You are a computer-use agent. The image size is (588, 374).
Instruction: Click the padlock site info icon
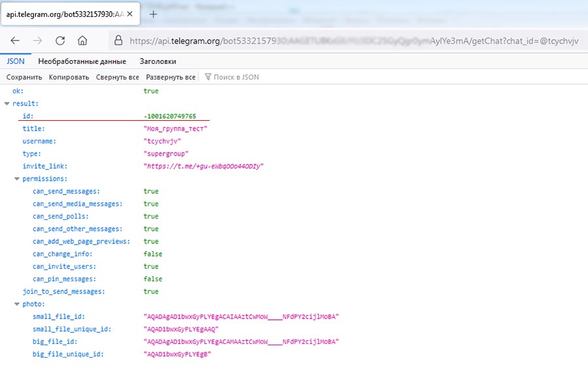(x=118, y=40)
